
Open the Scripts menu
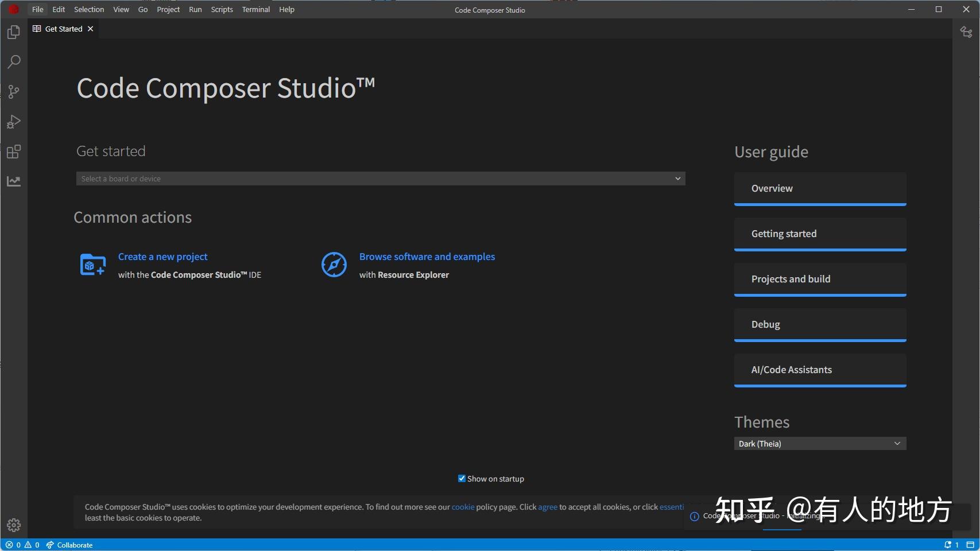[222, 9]
